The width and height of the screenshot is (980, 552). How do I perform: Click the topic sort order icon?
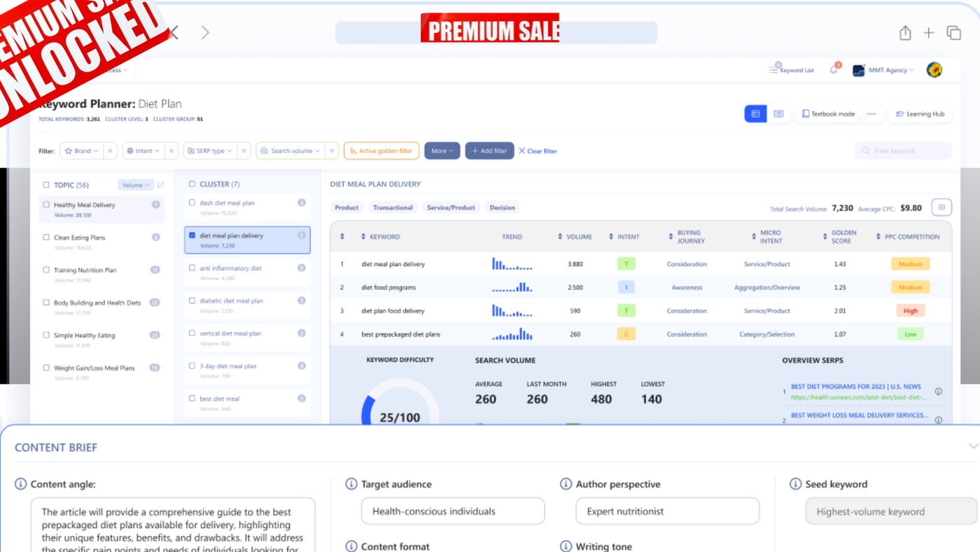coord(161,185)
